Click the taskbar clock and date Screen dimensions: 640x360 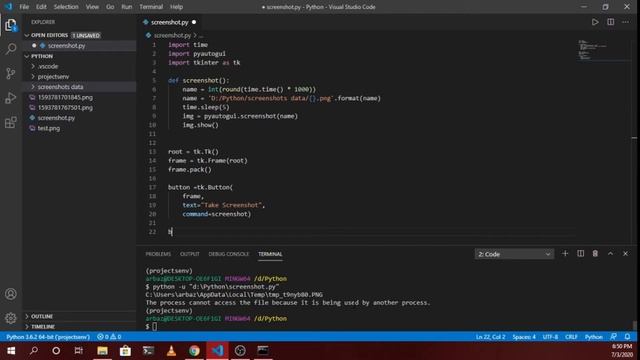pos(622,351)
